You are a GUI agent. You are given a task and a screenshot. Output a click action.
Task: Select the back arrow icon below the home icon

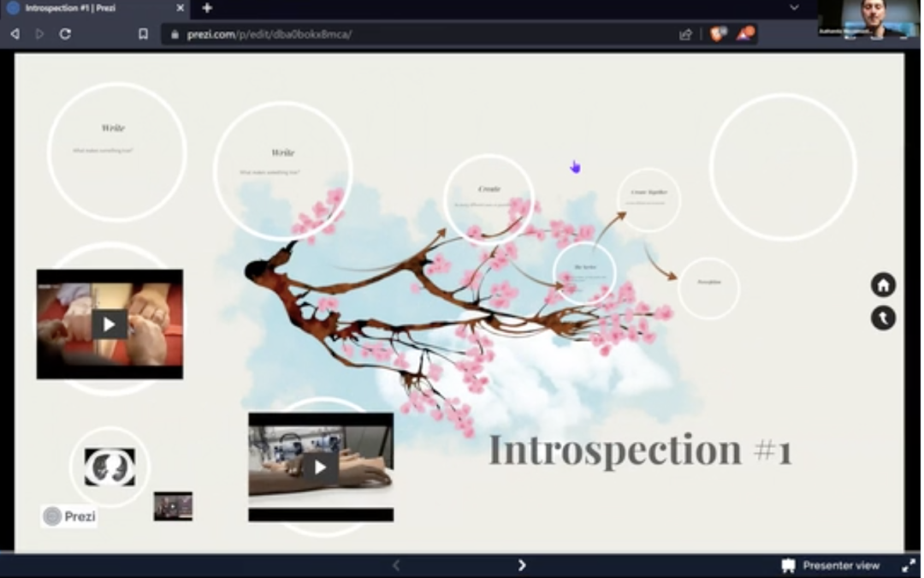(883, 317)
